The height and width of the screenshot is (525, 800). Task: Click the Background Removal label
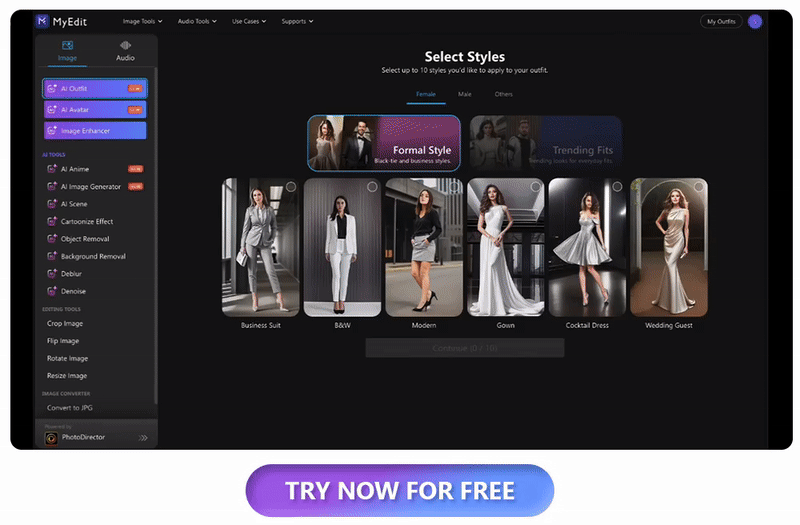(93, 256)
